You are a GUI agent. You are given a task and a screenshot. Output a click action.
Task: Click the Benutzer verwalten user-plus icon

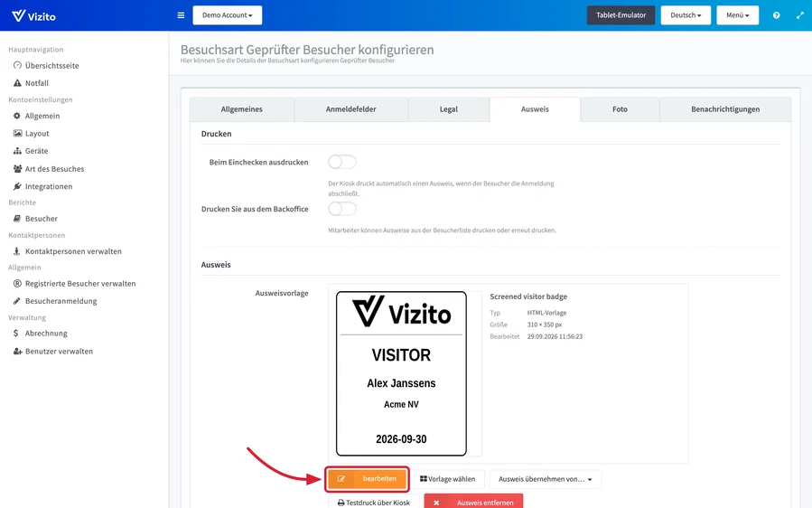coord(17,351)
